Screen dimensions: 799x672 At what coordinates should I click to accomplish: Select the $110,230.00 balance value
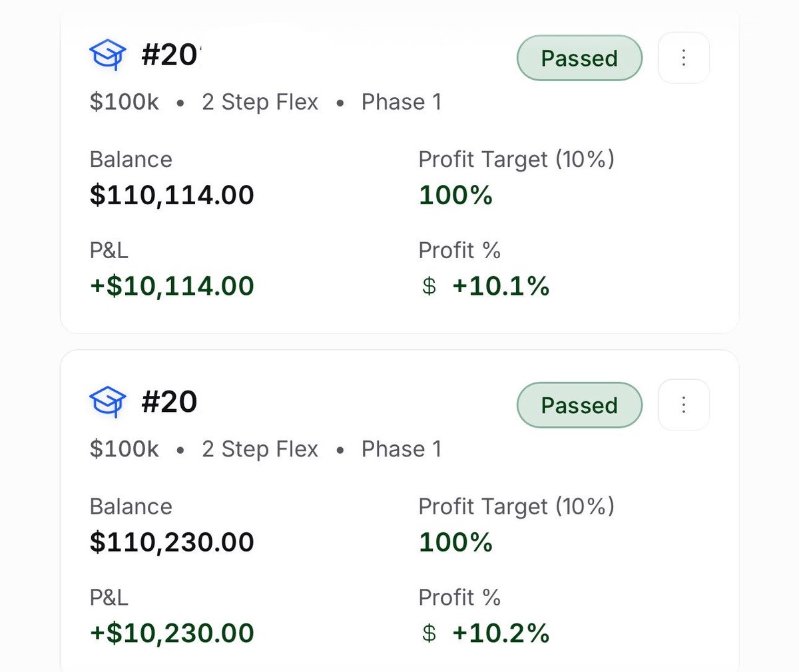click(172, 542)
